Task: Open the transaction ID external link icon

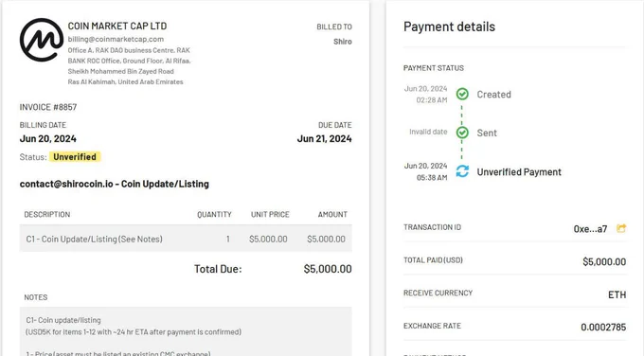Action: [621, 228]
